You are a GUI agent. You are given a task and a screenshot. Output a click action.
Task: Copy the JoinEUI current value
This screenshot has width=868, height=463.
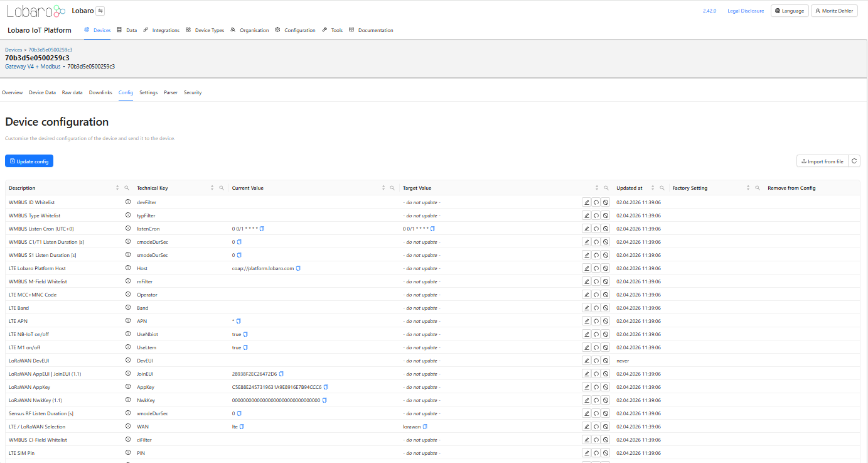(281, 374)
